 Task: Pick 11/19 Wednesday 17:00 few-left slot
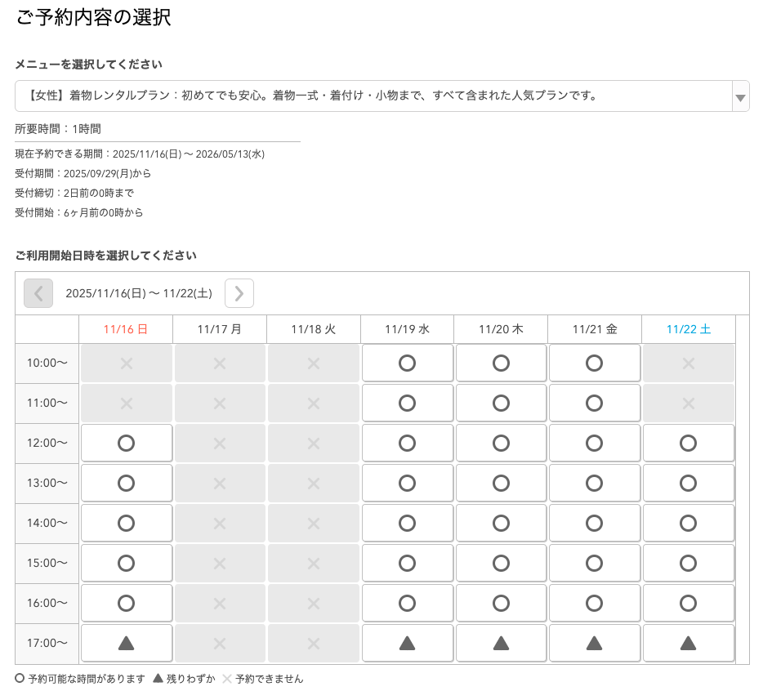[x=407, y=644]
